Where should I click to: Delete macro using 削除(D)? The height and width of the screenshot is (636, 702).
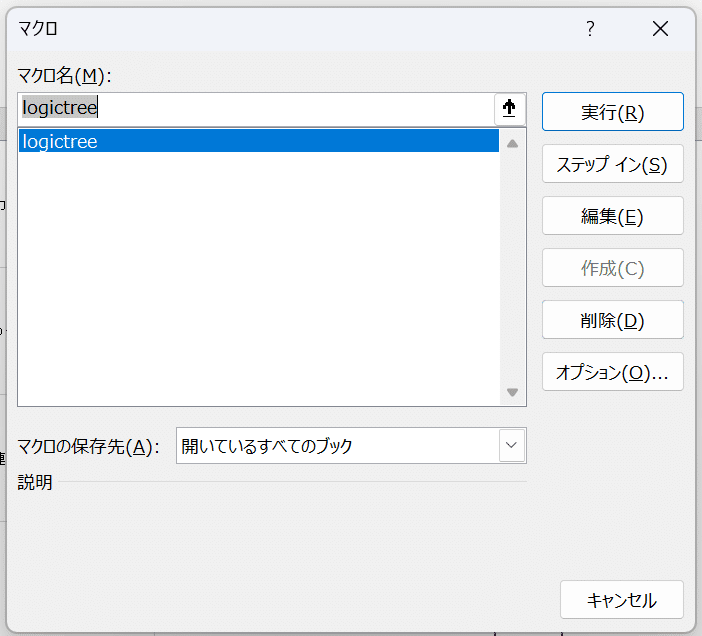click(612, 320)
